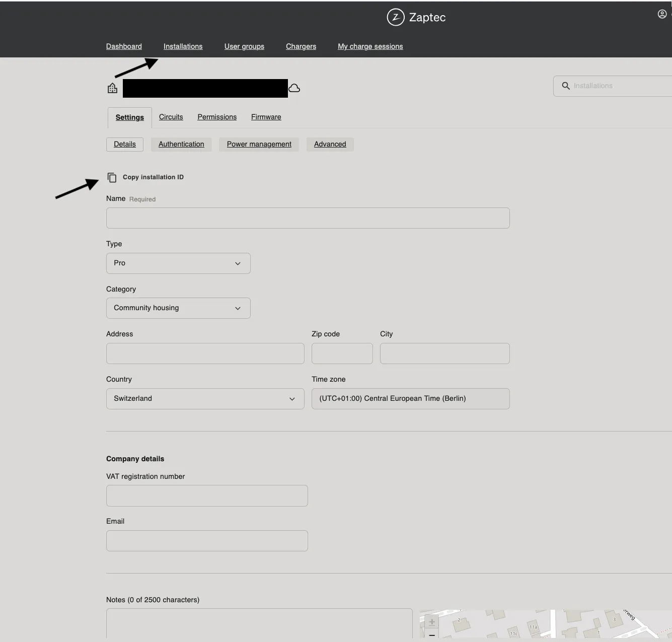This screenshot has width=672, height=642.
Task: Select the Settings tab
Action: click(130, 117)
